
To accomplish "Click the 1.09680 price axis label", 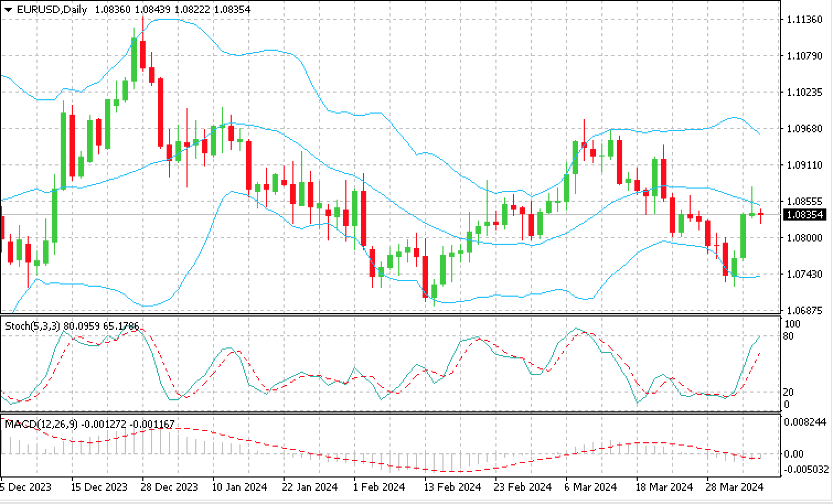I will pyautogui.click(x=803, y=128).
